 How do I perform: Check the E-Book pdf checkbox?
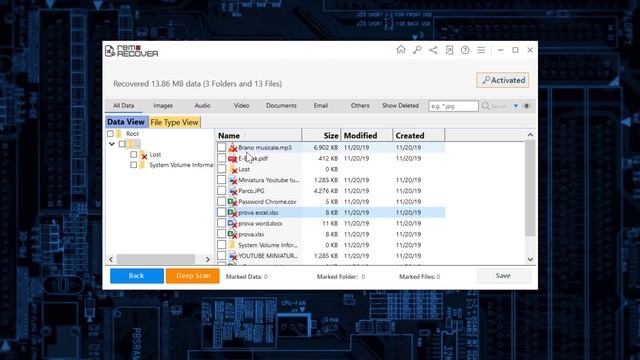pyautogui.click(x=221, y=158)
